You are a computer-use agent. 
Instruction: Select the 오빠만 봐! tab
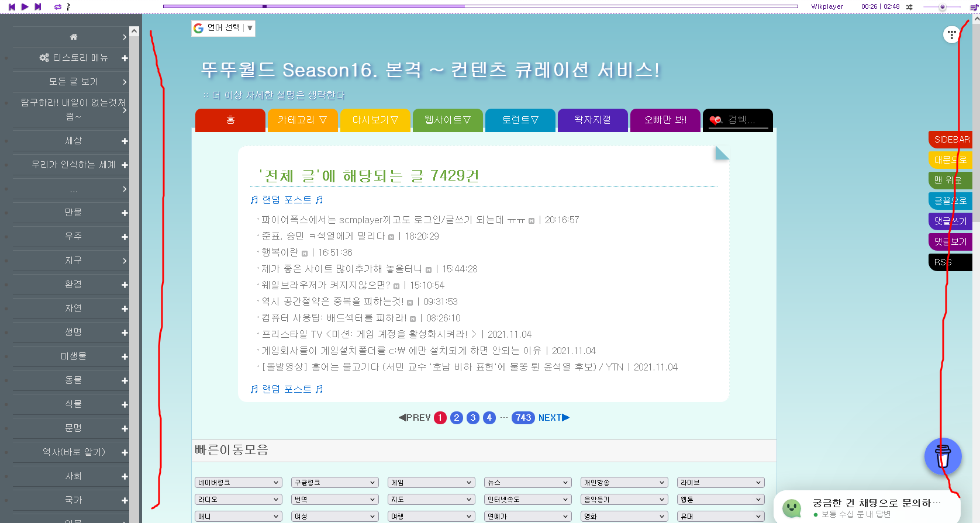click(x=665, y=120)
